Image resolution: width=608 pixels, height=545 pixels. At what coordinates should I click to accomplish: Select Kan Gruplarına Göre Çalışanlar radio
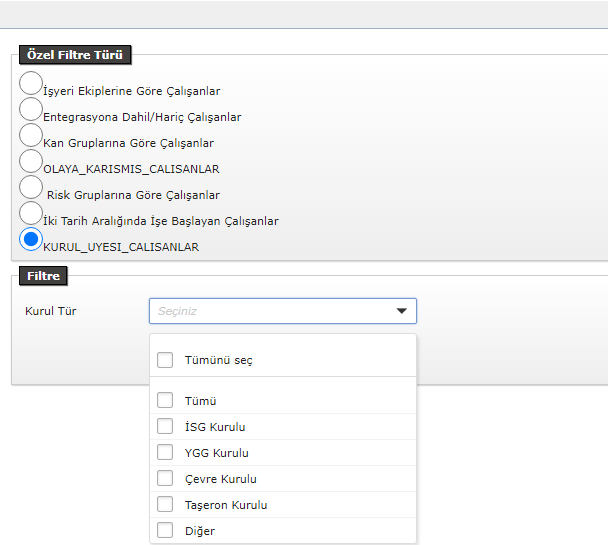(31, 135)
